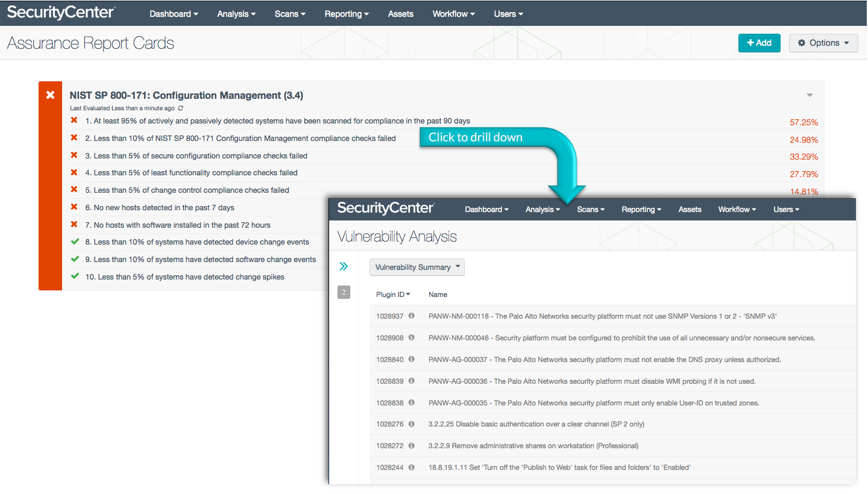Open Users menu in main navbar

(x=508, y=14)
